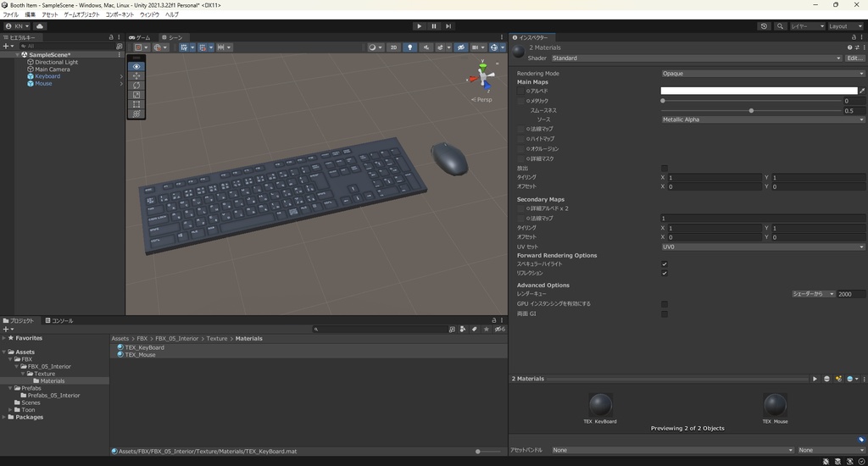Select the Rect tool in scene overlay
This screenshot has width=868, height=466.
136,104
